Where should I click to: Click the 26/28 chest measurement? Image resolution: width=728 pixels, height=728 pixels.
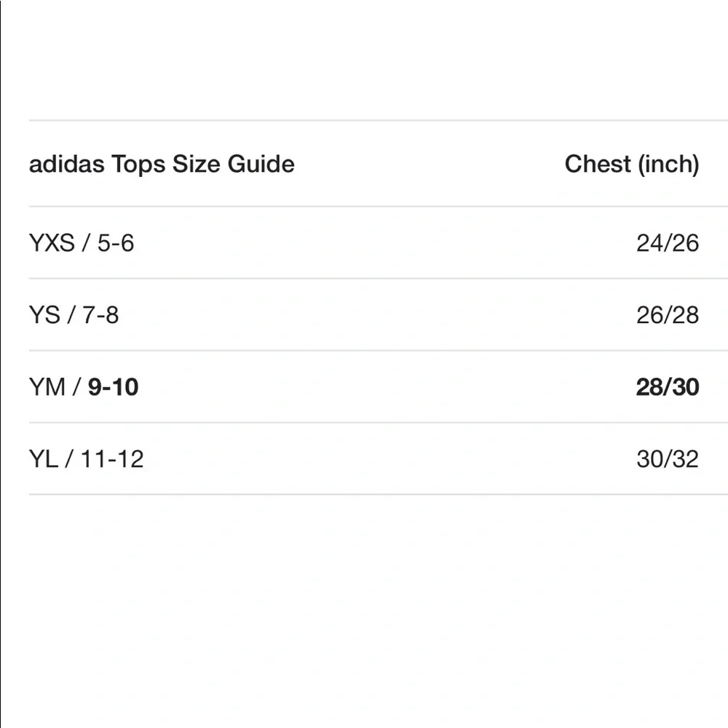click(x=667, y=314)
